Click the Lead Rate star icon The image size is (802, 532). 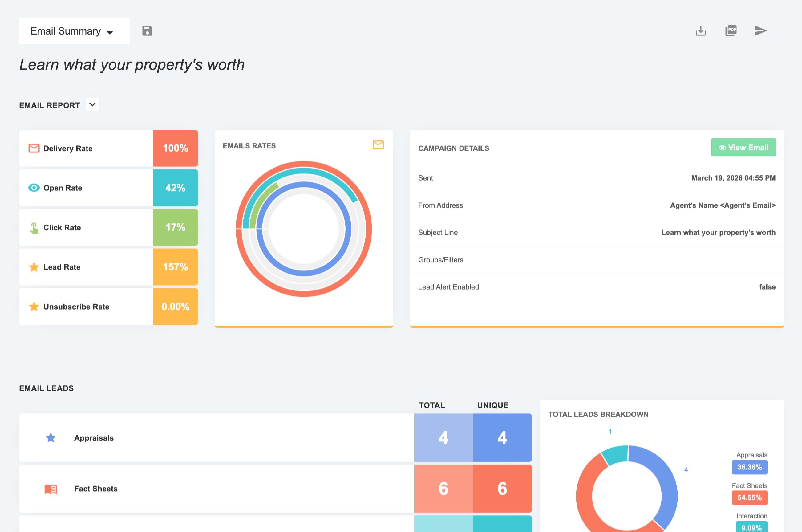[34, 267]
